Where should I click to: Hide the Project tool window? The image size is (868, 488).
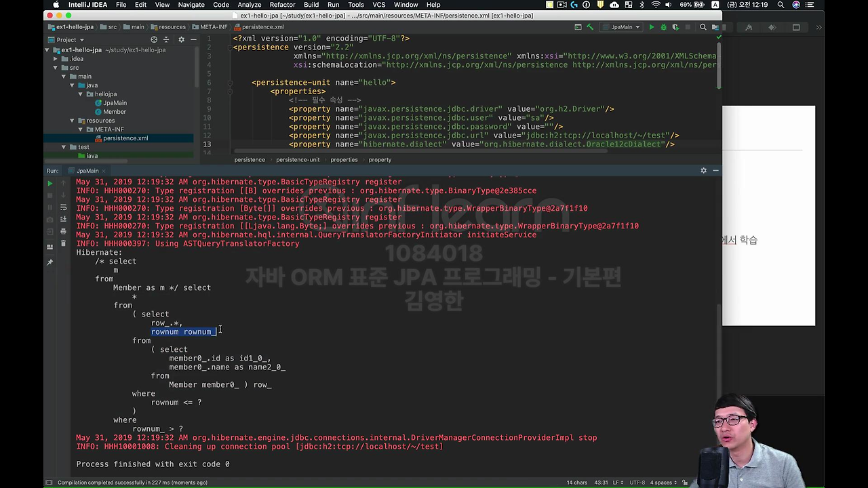point(193,39)
